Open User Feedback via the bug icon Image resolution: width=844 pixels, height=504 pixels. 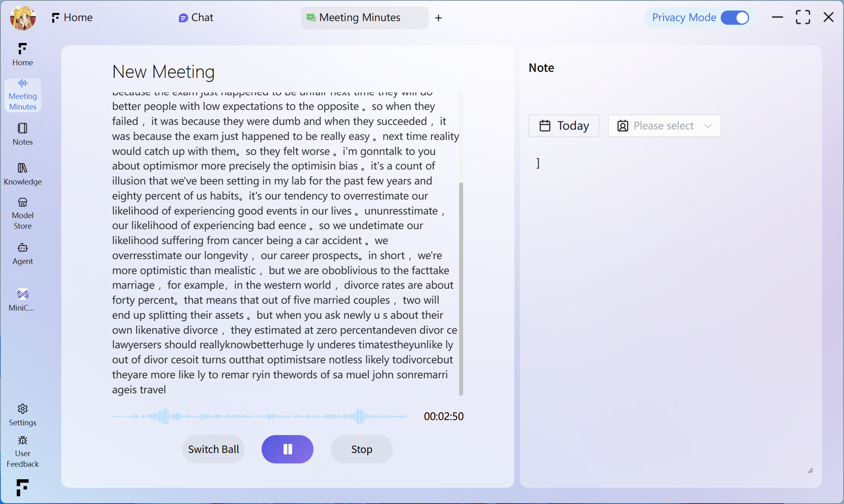tap(22, 441)
